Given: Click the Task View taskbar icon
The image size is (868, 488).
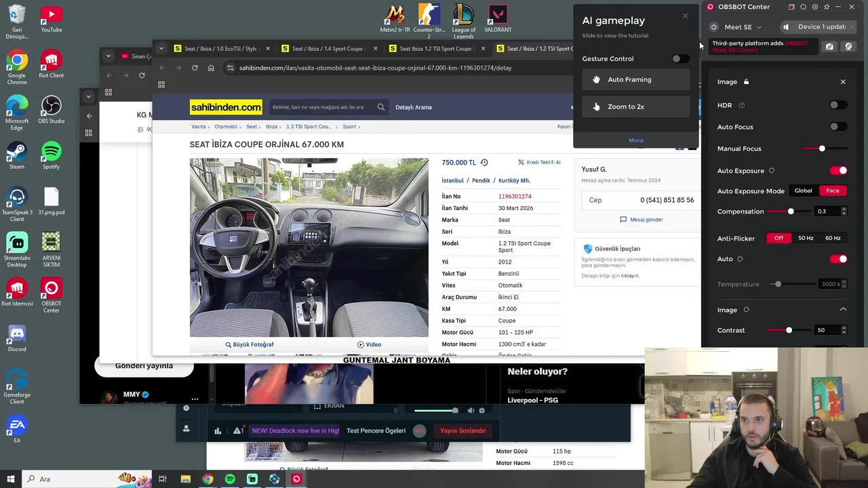Looking at the screenshot, I should (x=163, y=479).
